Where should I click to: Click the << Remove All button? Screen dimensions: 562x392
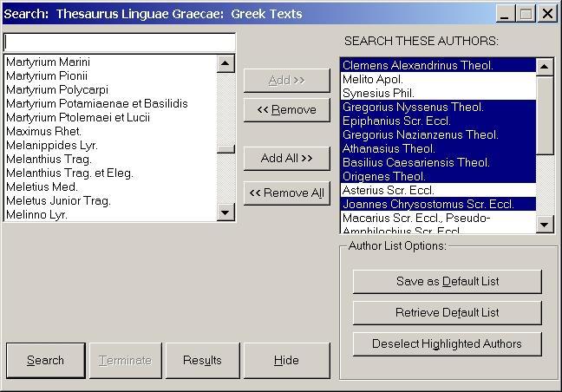tap(287, 193)
